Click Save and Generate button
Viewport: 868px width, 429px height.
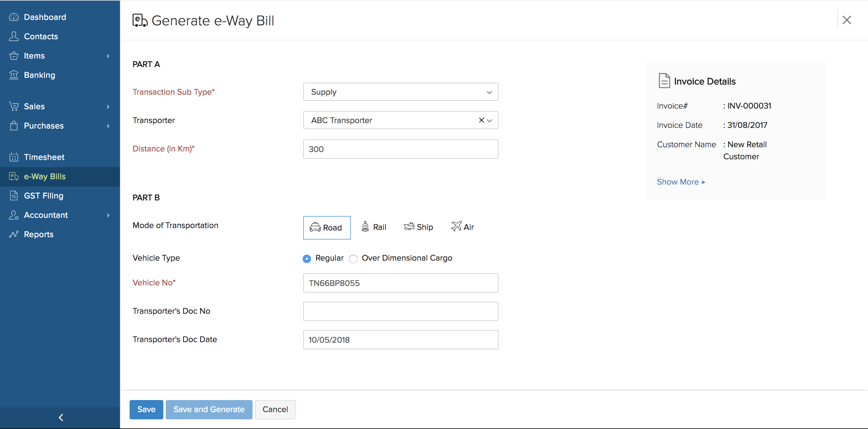[209, 409]
